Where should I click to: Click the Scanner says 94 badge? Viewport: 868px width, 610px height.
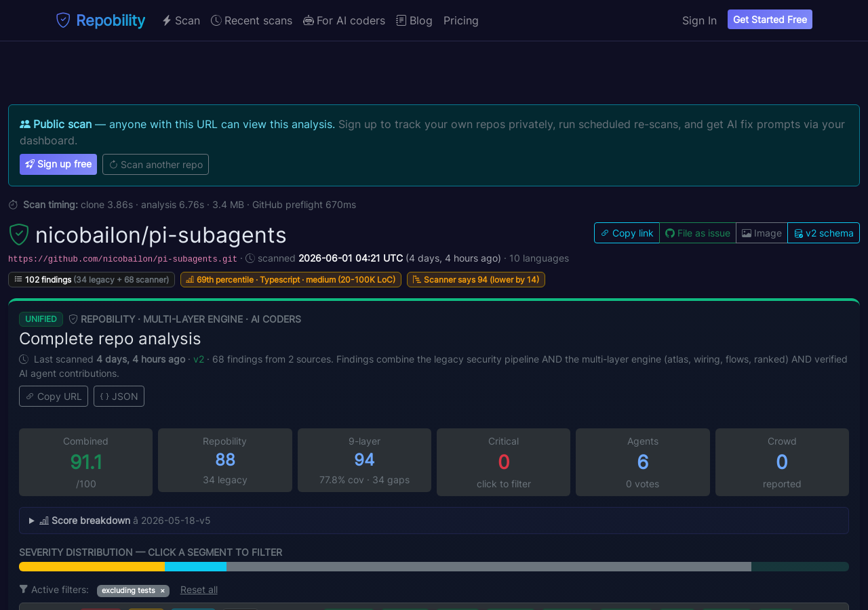(x=476, y=279)
